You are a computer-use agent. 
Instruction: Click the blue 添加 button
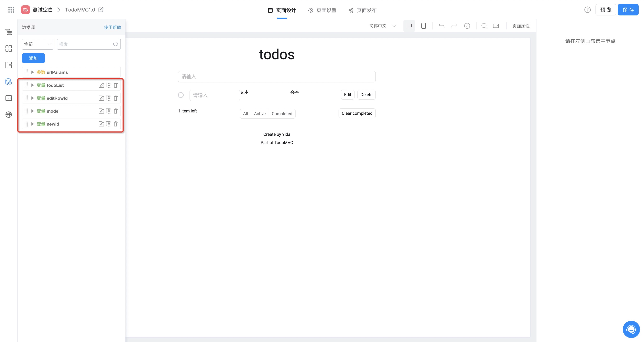(x=33, y=58)
